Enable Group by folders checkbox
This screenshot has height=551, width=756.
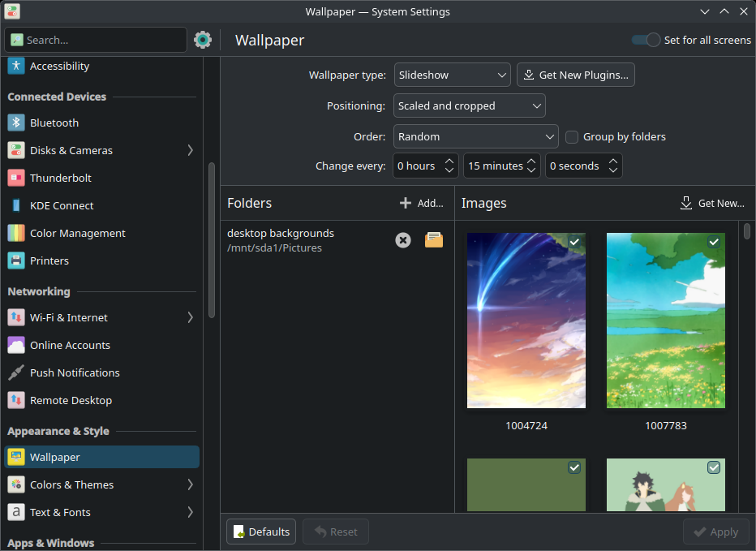click(572, 137)
